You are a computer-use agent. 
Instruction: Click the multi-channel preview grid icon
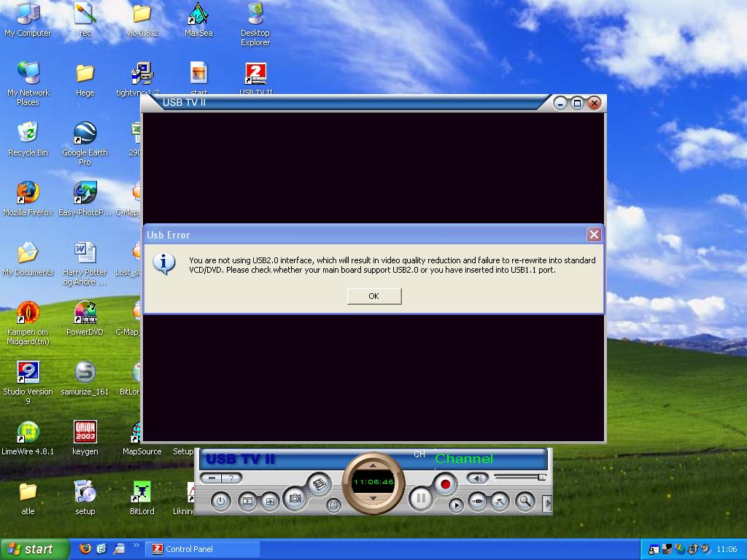coord(270,501)
